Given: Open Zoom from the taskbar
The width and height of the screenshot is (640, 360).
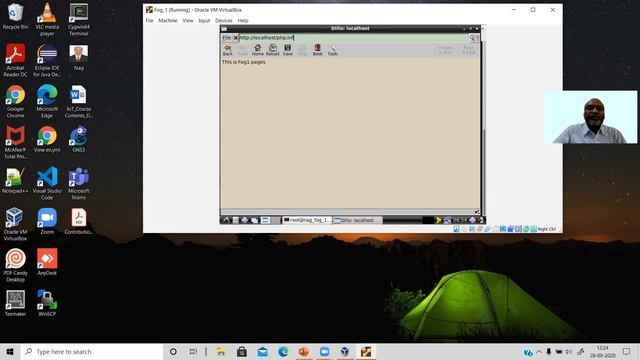Looking at the screenshot, I should tap(324, 351).
